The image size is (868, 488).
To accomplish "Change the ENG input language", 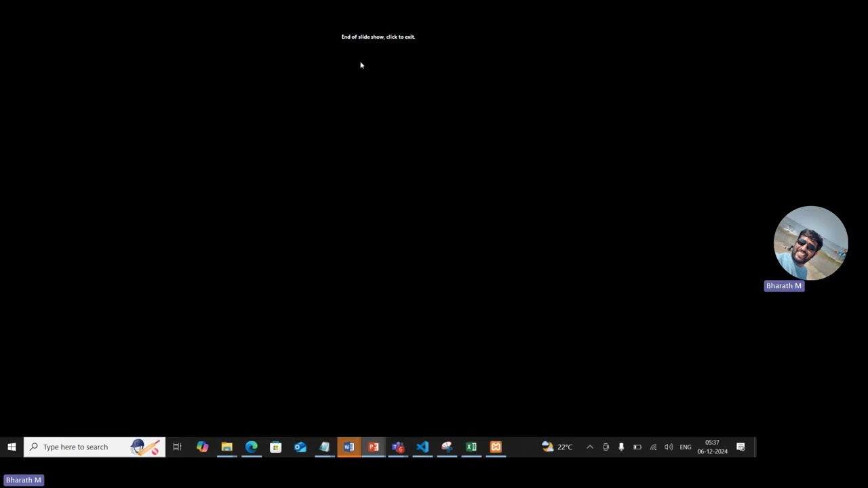I will pos(686,447).
